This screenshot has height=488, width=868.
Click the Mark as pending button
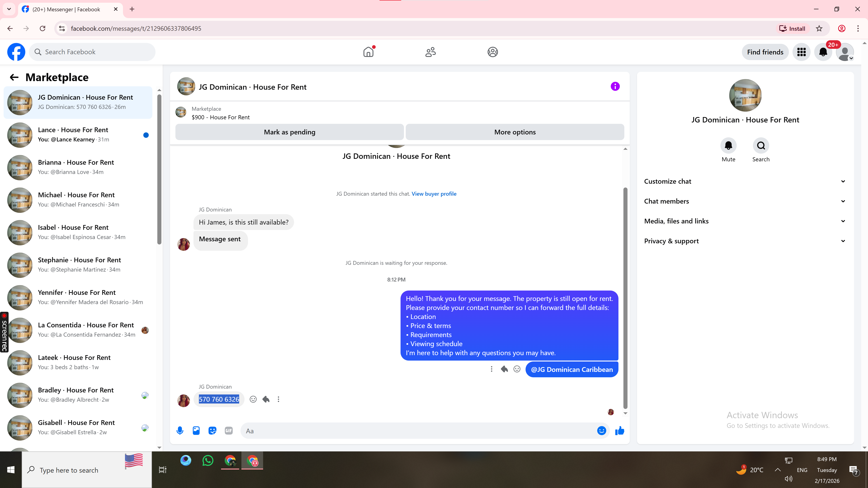[289, 132]
